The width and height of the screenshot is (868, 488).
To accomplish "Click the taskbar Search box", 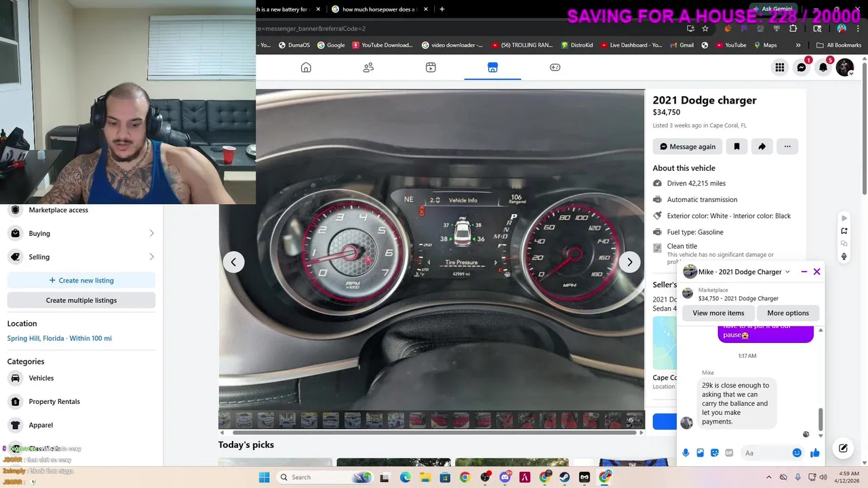I will tap(325, 477).
